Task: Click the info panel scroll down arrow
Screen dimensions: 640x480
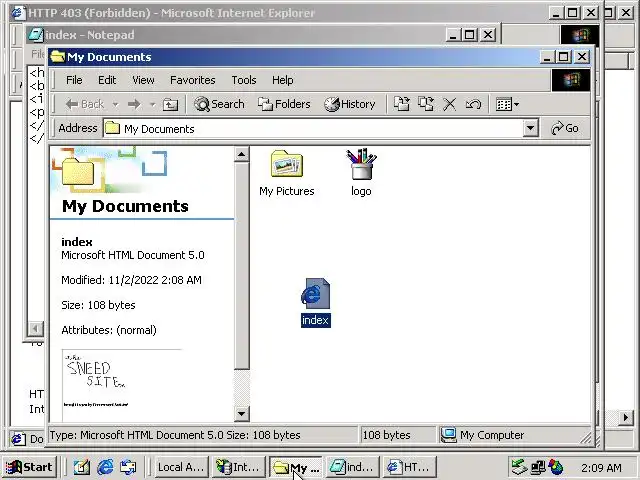Action: coord(241,413)
